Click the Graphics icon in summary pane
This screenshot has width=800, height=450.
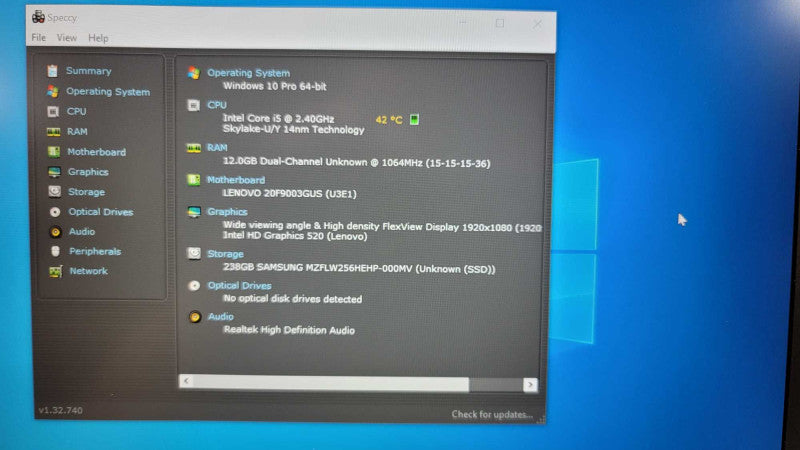(x=194, y=212)
